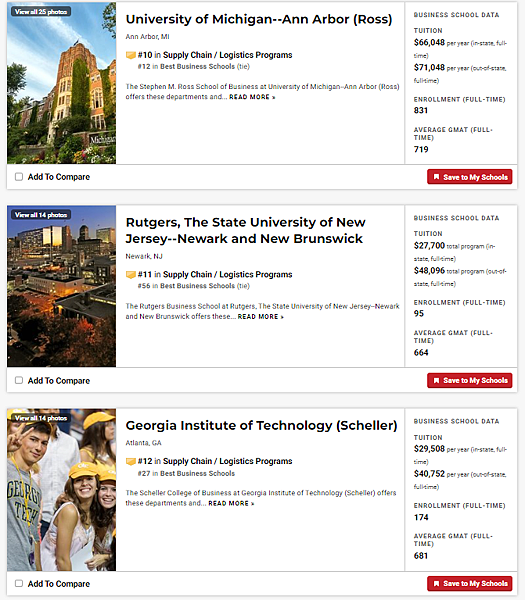
Task: Open Georgia Institute of Technology (Scheller) title
Action: [x=261, y=426]
